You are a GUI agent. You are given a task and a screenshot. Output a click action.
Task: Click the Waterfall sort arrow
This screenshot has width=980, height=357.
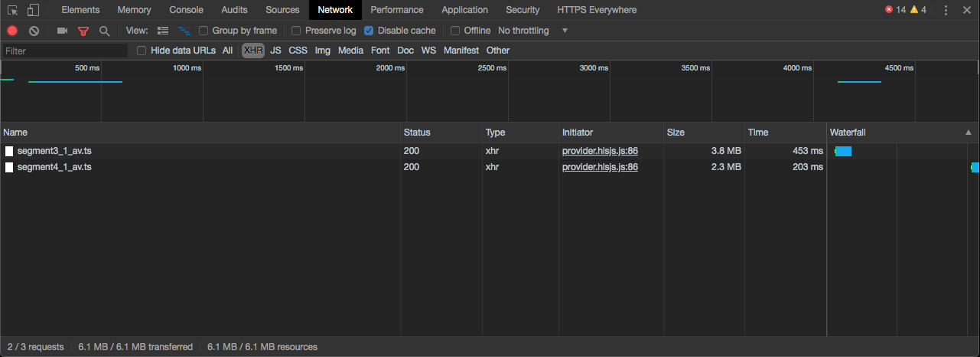point(969,133)
